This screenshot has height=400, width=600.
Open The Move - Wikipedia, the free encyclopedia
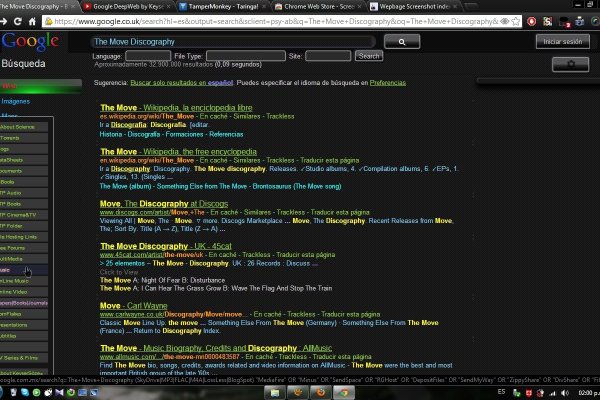tap(178, 152)
